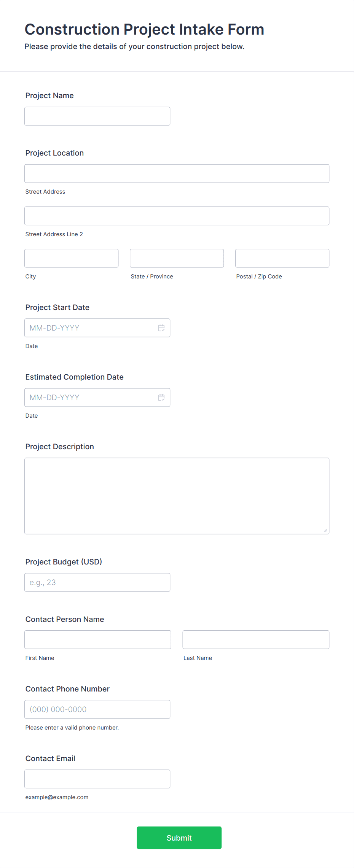Select the Last Name input field
354x868 pixels.
256,640
